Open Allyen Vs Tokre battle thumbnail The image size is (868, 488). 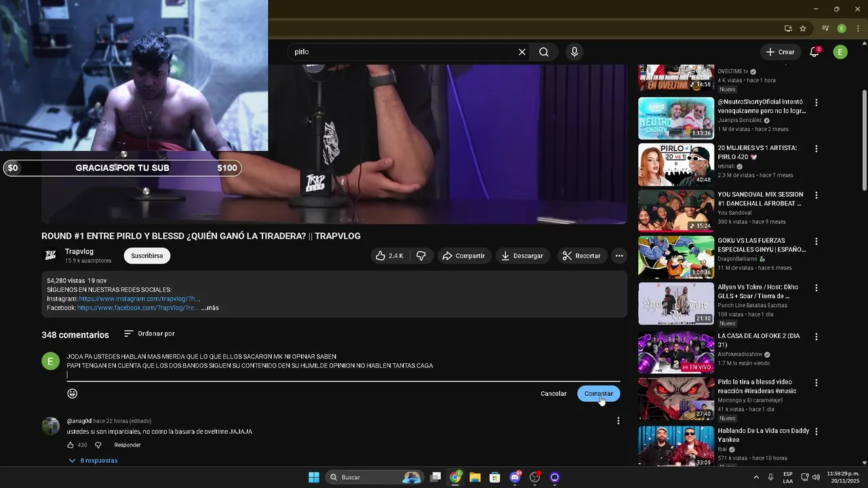coord(676,304)
